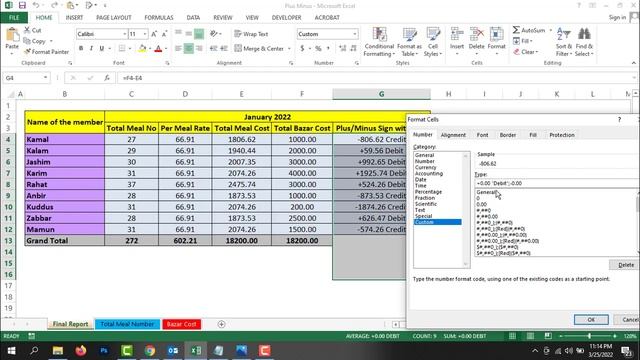
Task: Open Cell Styles gallery
Action: 433,42
